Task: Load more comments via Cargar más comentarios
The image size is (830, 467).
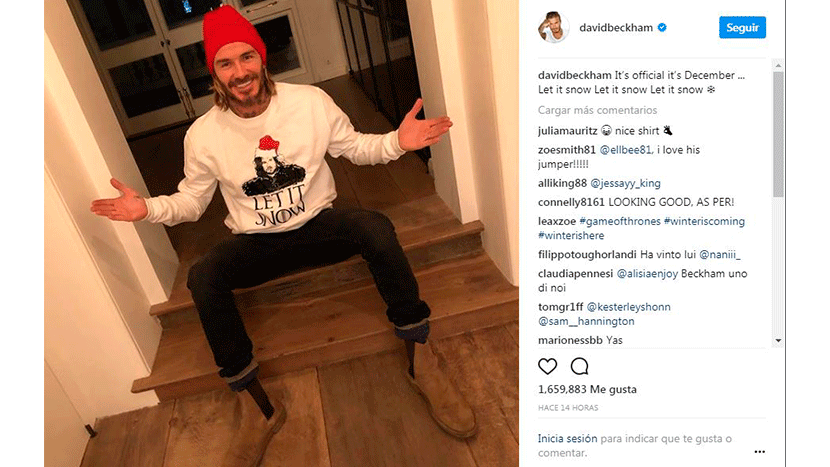Action: [x=597, y=110]
